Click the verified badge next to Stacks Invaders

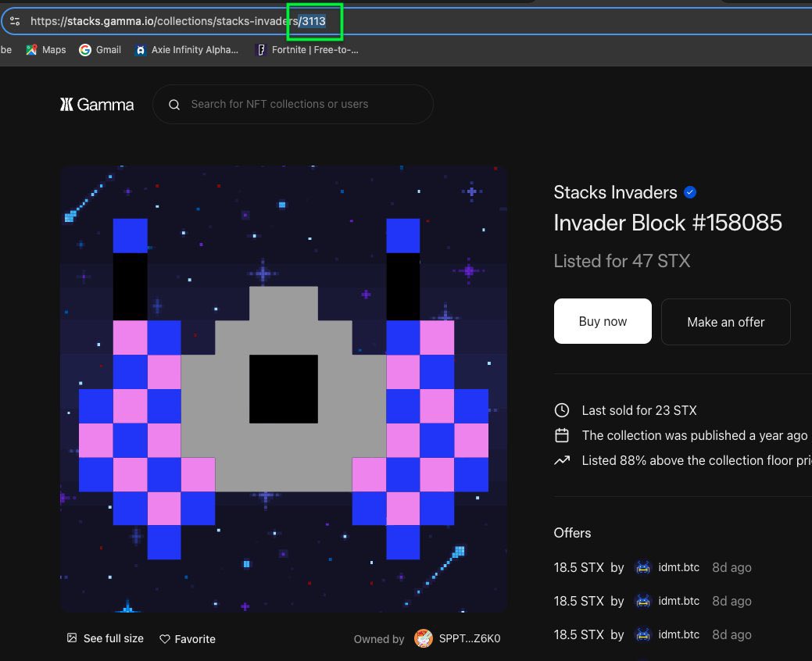[x=690, y=192]
